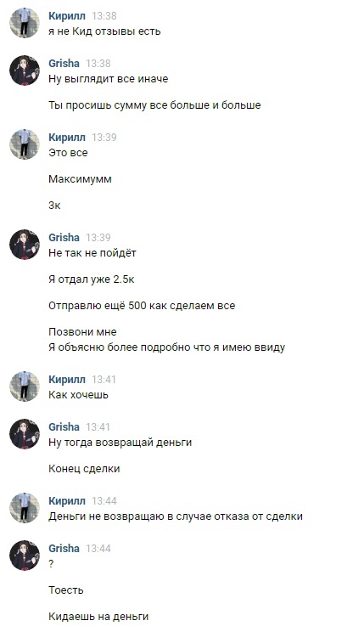Open Кирилл's avatar at 13:38 message
Viewport: 364px width, 632px height.
[25, 23]
